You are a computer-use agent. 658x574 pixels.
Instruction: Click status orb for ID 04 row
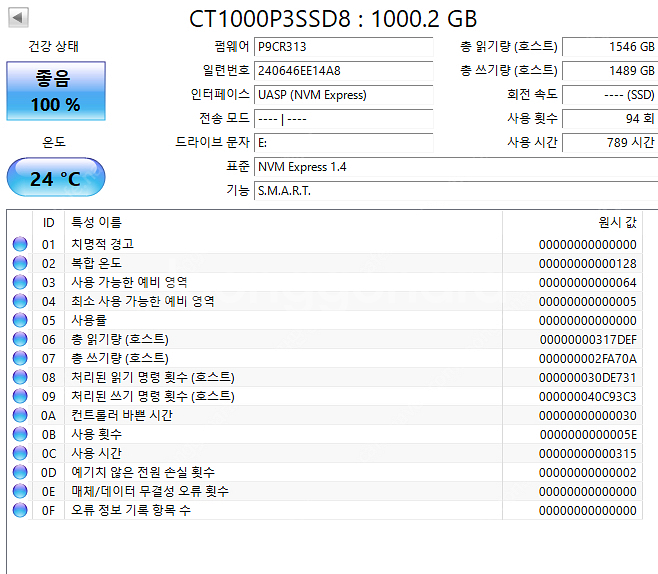point(20,301)
